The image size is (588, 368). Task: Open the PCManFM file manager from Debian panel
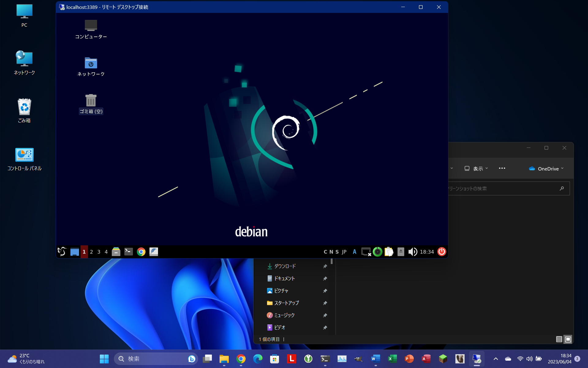116,251
